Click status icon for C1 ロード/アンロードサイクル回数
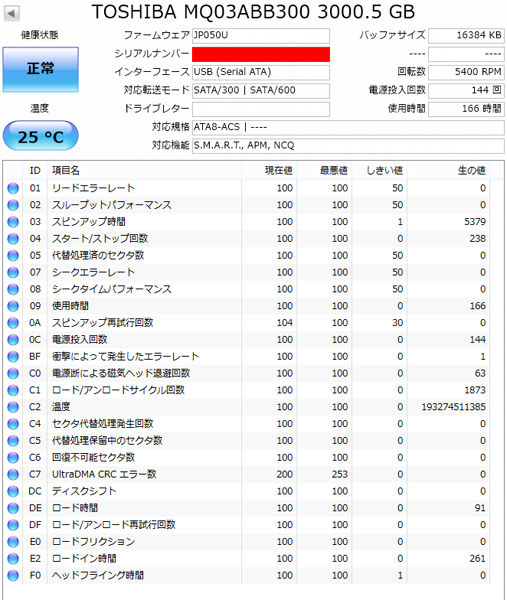Image resolution: width=507 pixels, height=600 pixels. [13, 390]
